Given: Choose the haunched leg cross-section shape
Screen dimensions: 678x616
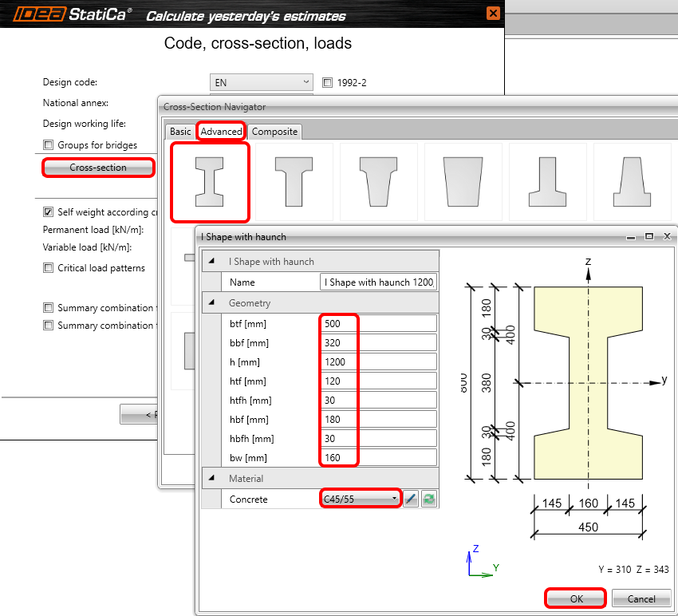Looking at the screenshot, I should tap(632, 181).
